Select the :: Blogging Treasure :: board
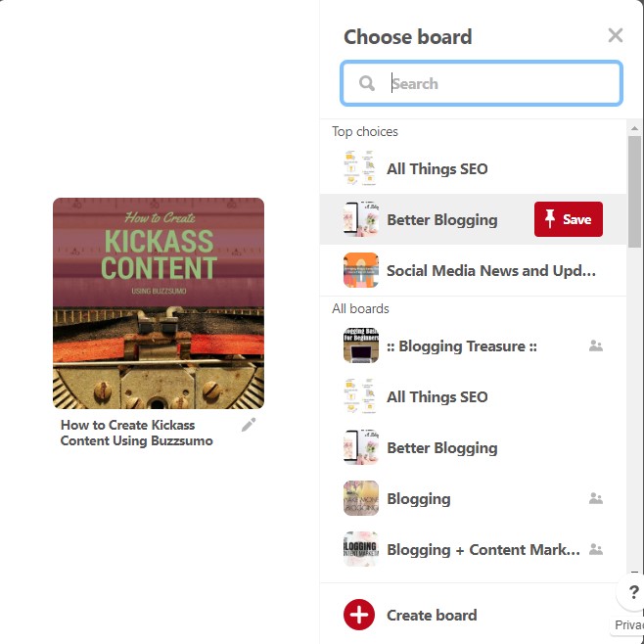 point(462,346)
